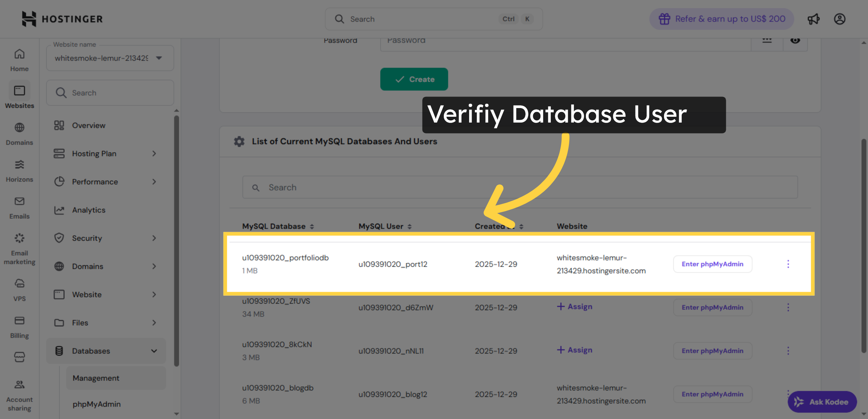The height and width of the screenshot is (419, 868).
Task: Toggle sorting on MySQL Database column
Action: [x=312, y=226]
